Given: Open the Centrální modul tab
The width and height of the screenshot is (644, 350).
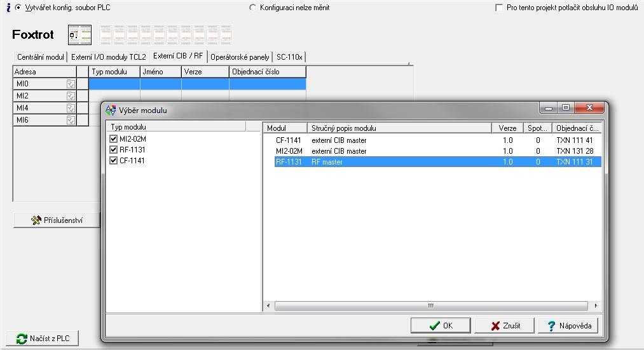Looking at the screenshot, I should (x=40, y=57).
